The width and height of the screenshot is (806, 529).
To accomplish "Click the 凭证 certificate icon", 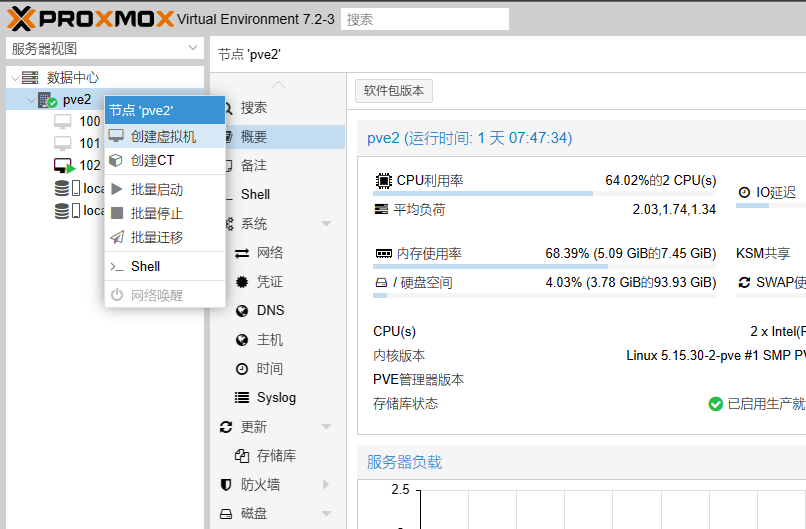I will point(242,282).
